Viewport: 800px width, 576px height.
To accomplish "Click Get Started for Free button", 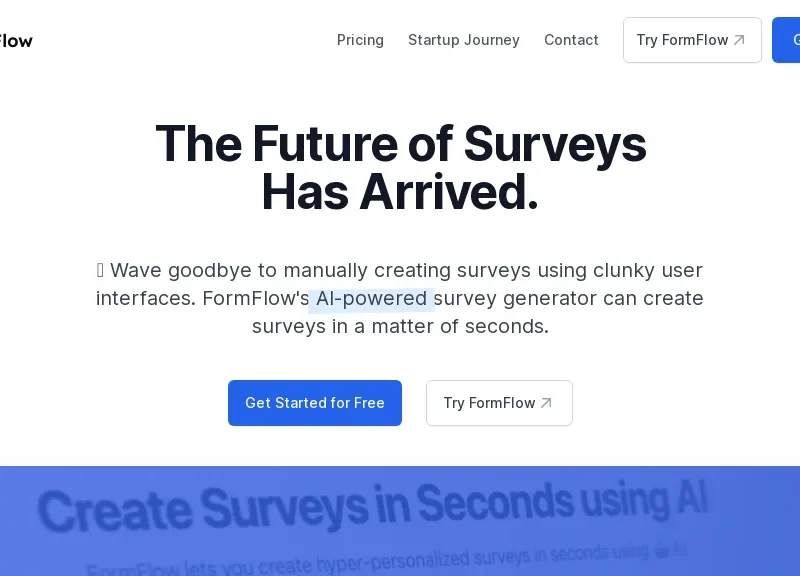I will 315,403.
